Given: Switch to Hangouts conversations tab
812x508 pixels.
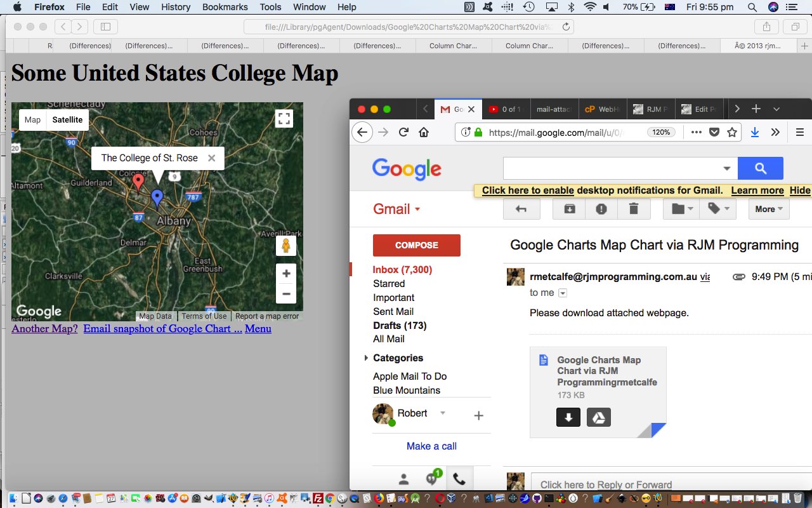Looking at the screenshot, I should pos(432,478).
